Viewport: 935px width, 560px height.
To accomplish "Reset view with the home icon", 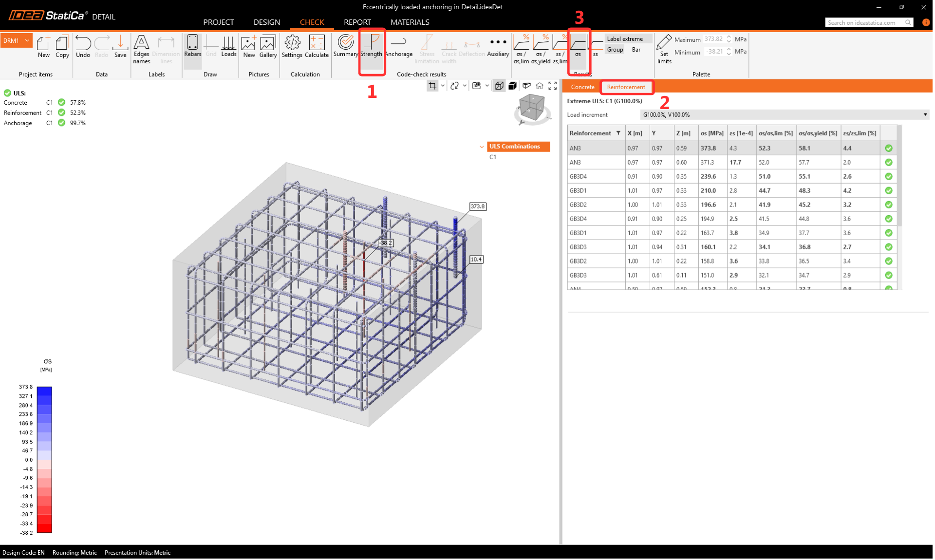I will 540,86.
